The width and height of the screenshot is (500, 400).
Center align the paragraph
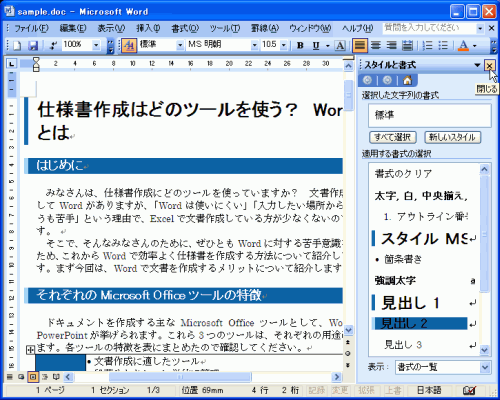[376, 45]
